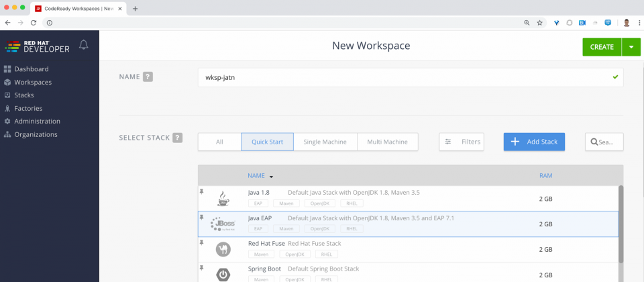Viewport: 644px width, 282px height.
Task: Click the Organizations hierarchy icon
Action: [x=7, y=134]
